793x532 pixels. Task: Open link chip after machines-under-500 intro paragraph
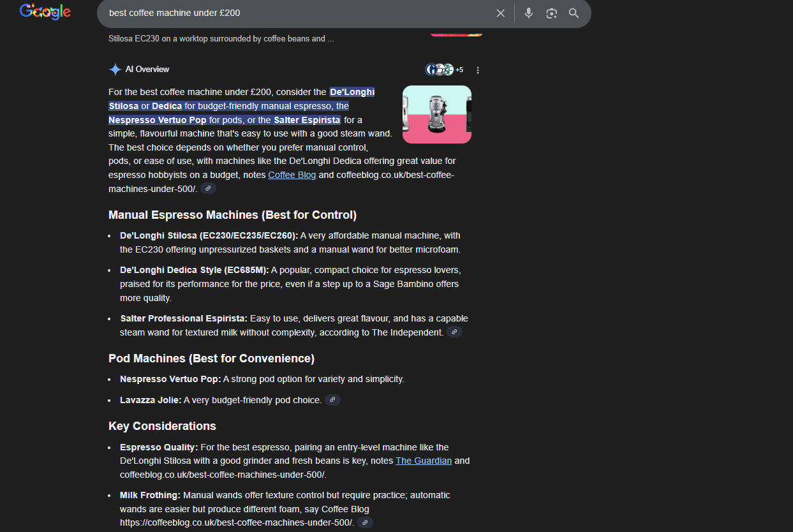click(208, 189)
